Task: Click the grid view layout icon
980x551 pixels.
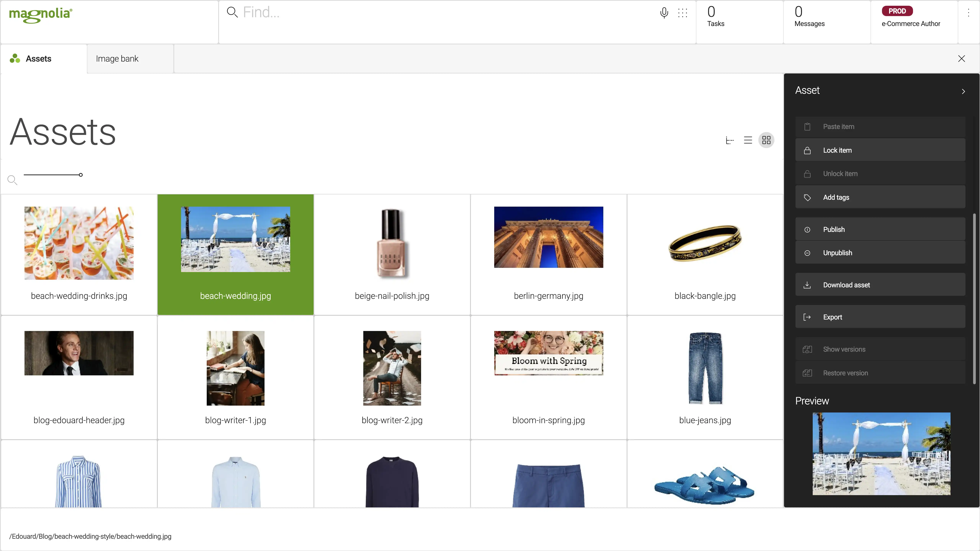Action: [767, 140]
